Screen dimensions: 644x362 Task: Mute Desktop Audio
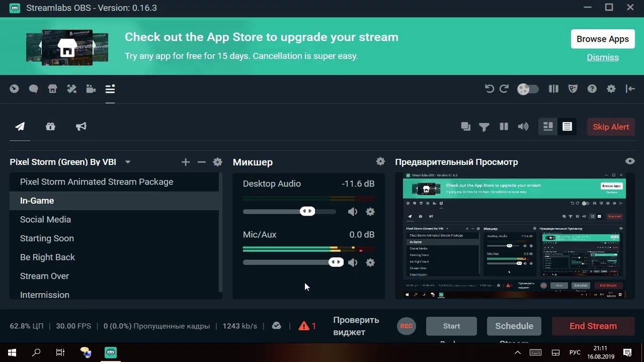point(353,212)
